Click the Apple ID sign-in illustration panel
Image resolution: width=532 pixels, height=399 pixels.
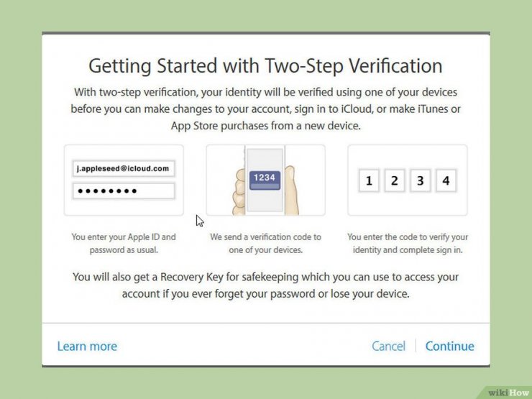click(x=124, y=180)
